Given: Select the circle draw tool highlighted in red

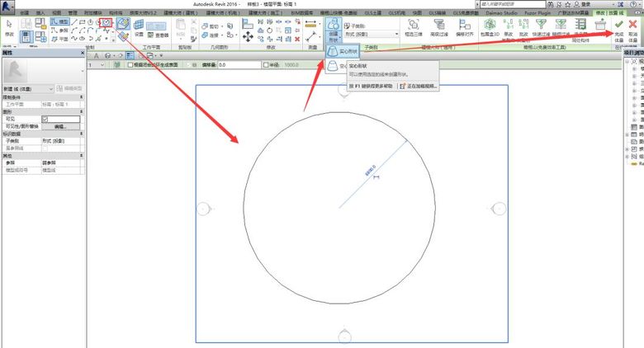Looking at the screenshot, I should click(106, 21).
